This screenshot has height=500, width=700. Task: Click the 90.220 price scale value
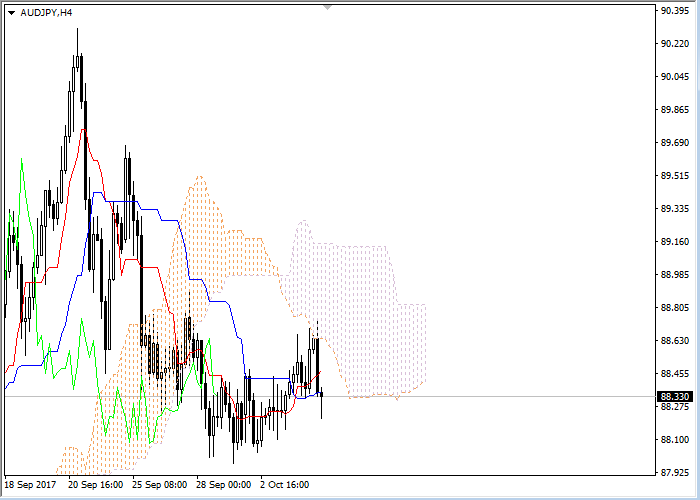[x=675, y=44]
